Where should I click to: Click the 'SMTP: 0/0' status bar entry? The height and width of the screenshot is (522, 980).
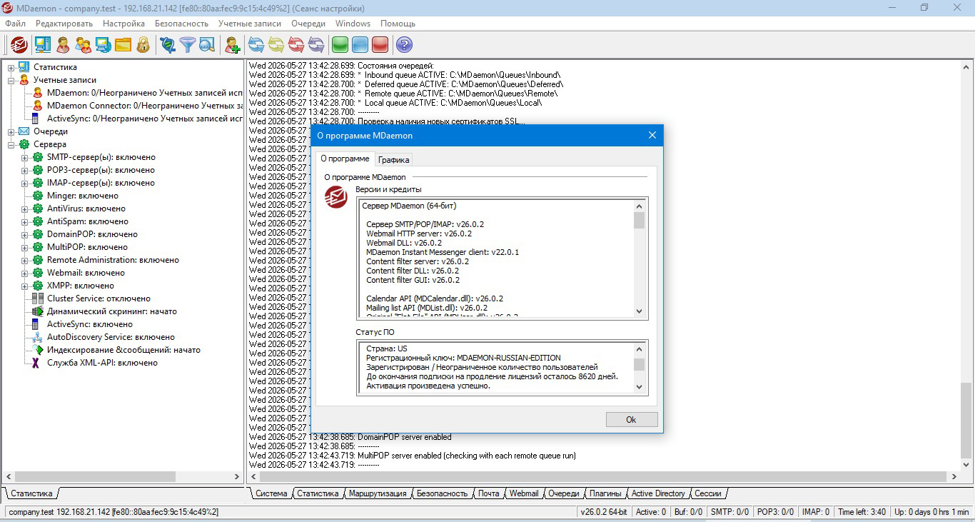pos(729,512)
